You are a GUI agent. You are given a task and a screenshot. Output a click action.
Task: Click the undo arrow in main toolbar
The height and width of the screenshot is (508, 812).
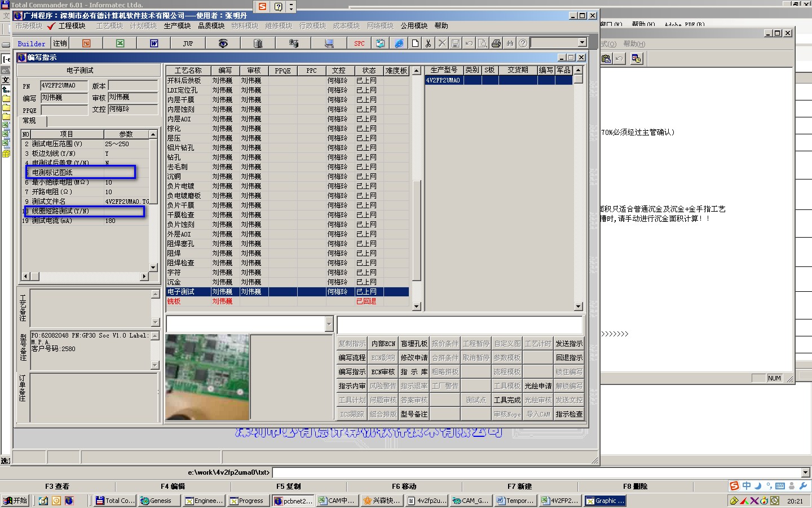469,43
